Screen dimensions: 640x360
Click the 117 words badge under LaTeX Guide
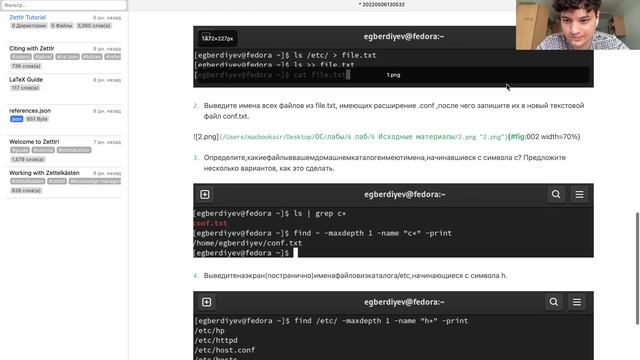tap(25, 88)
